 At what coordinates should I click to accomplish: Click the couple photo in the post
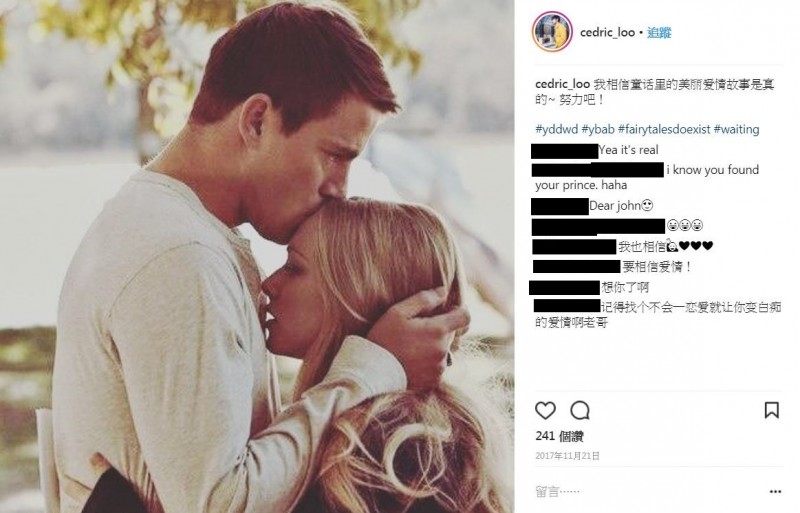(257, 256)
